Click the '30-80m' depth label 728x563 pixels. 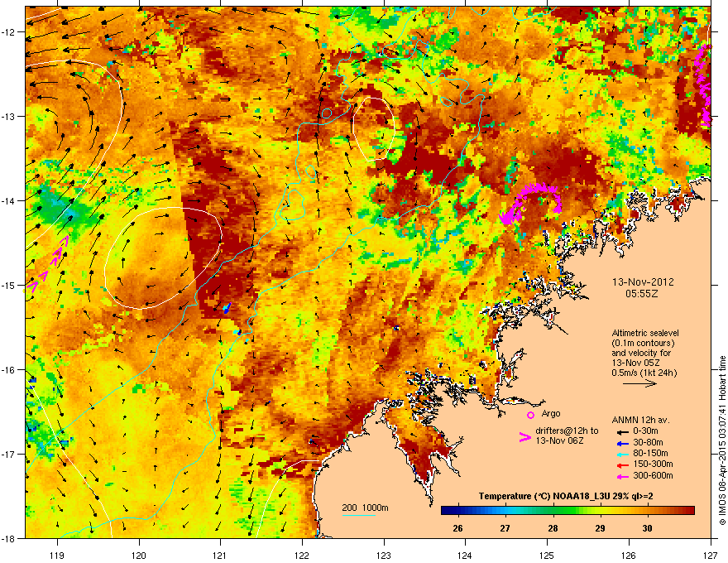(x=648, y=443)
